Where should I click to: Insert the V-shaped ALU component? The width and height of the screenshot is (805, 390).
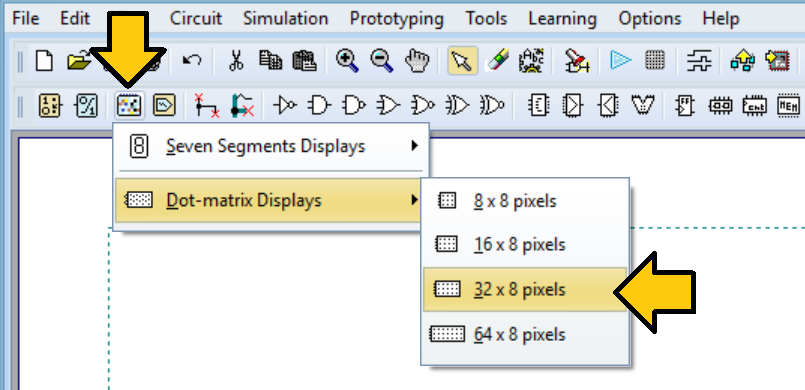coord(642,106)
